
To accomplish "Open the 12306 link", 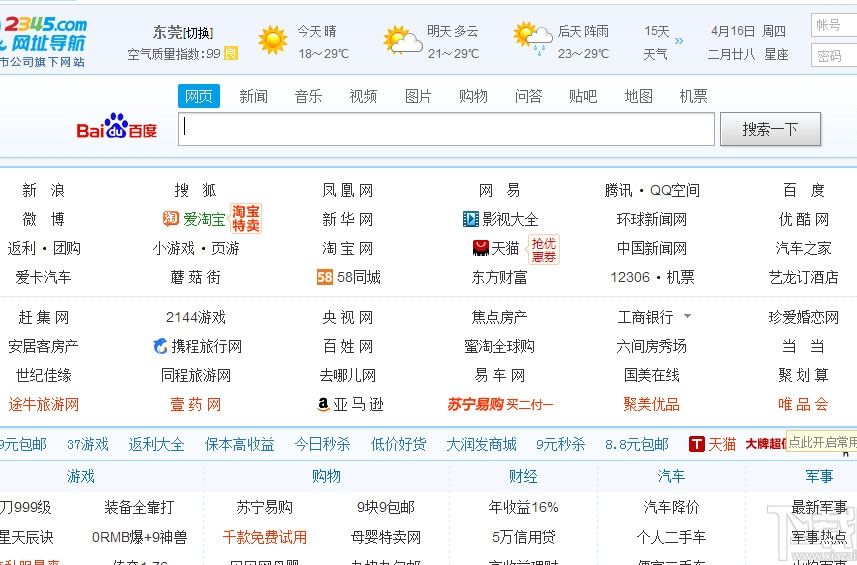I will (x=630, y=277).
